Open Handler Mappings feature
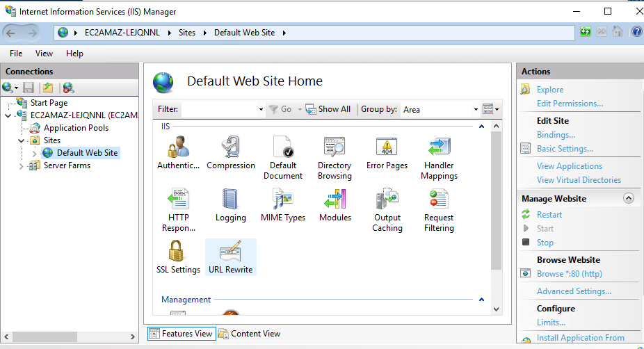Viewport: 644px width, 349px height. [439, 158]
